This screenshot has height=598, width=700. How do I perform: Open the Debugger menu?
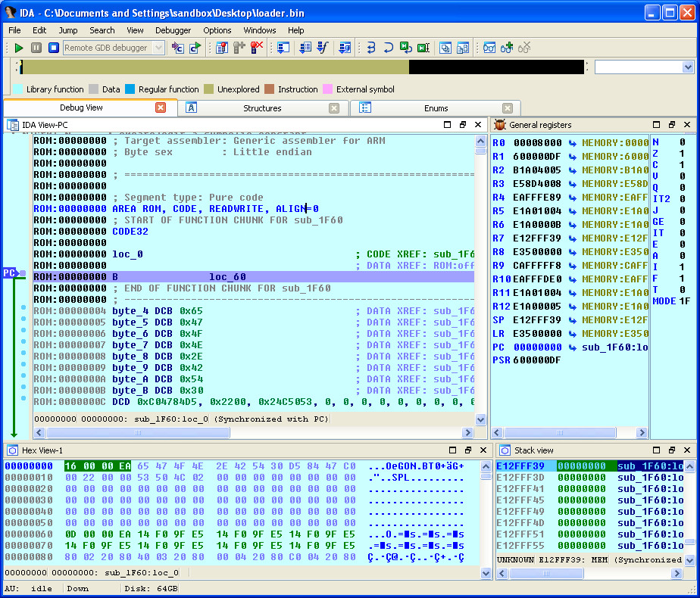pos(173,30)
